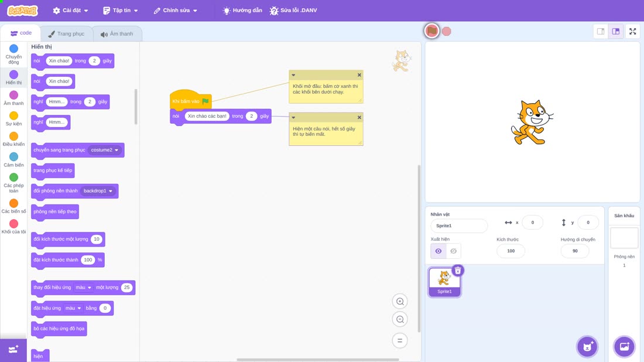Viewport: 644px width, 362px height.
Task: Click the Scratch logo
Action: tap(23, 11)
